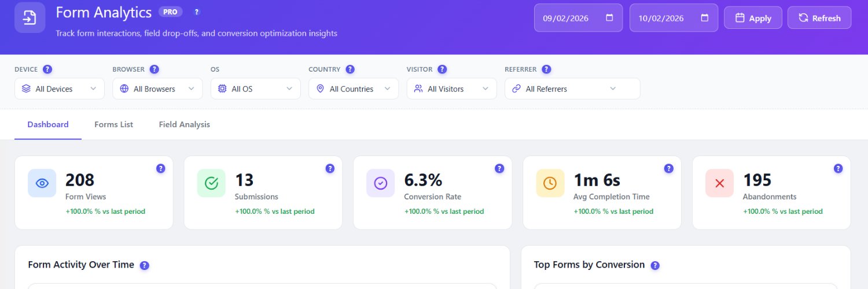This screenshot has height=289, width=868.
Task: Apply the selected date range
Action: point(753,18)
